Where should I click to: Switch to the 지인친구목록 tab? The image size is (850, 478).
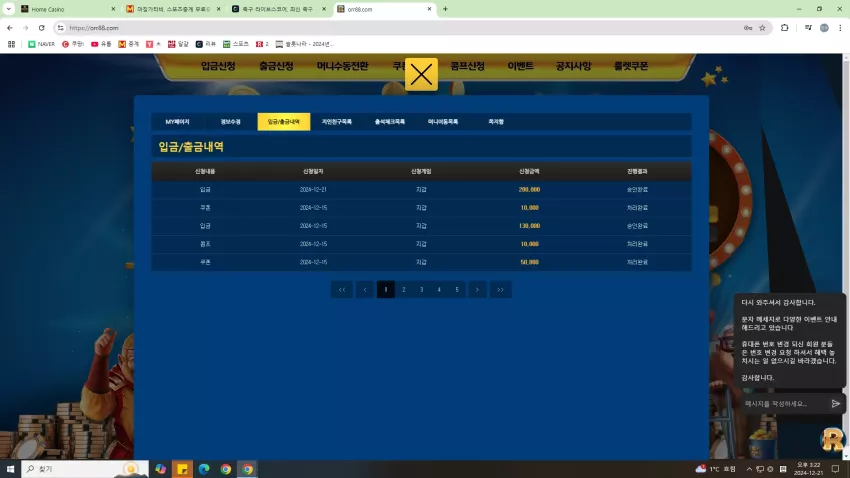[337, 122]
